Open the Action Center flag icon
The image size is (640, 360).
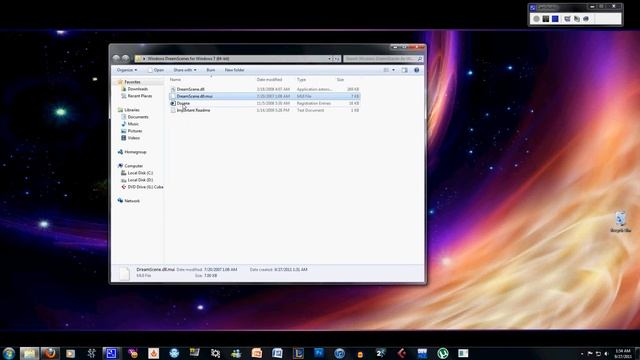click(x=590, y=353)
